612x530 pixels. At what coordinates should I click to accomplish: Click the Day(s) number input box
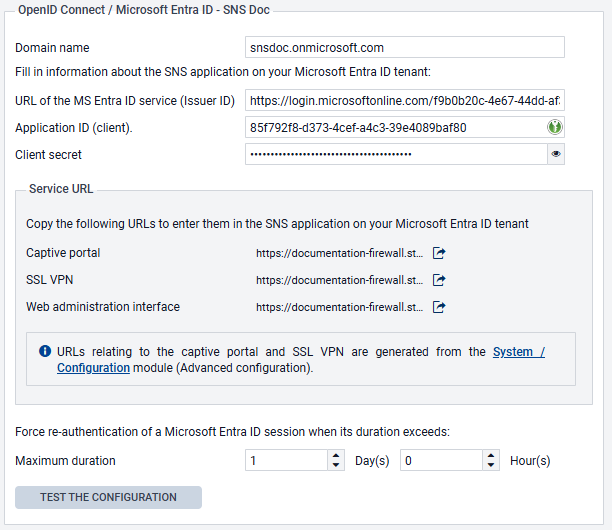tap(286, 461)
